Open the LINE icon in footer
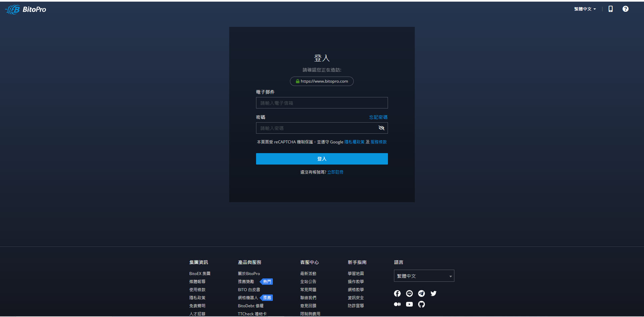644x317 pixels. click(x=409, y=293)
